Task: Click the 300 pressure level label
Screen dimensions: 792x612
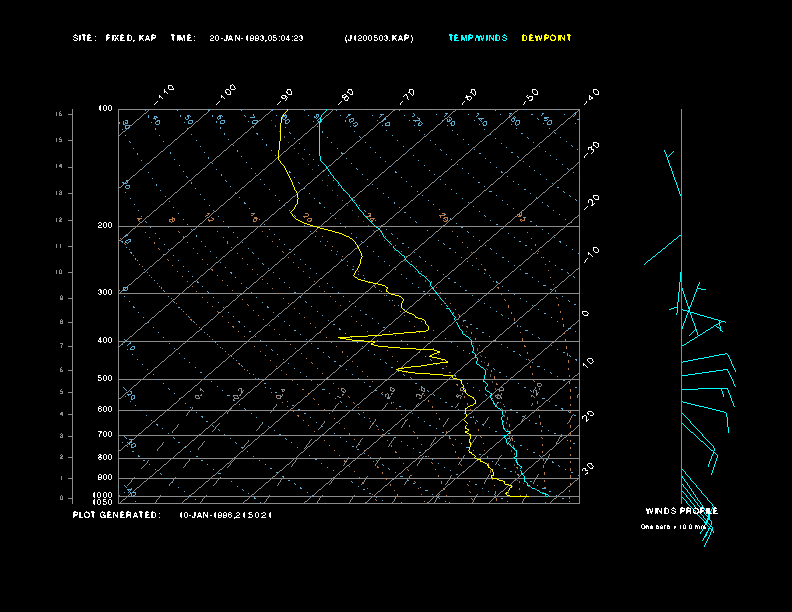Action: [105, 292]
